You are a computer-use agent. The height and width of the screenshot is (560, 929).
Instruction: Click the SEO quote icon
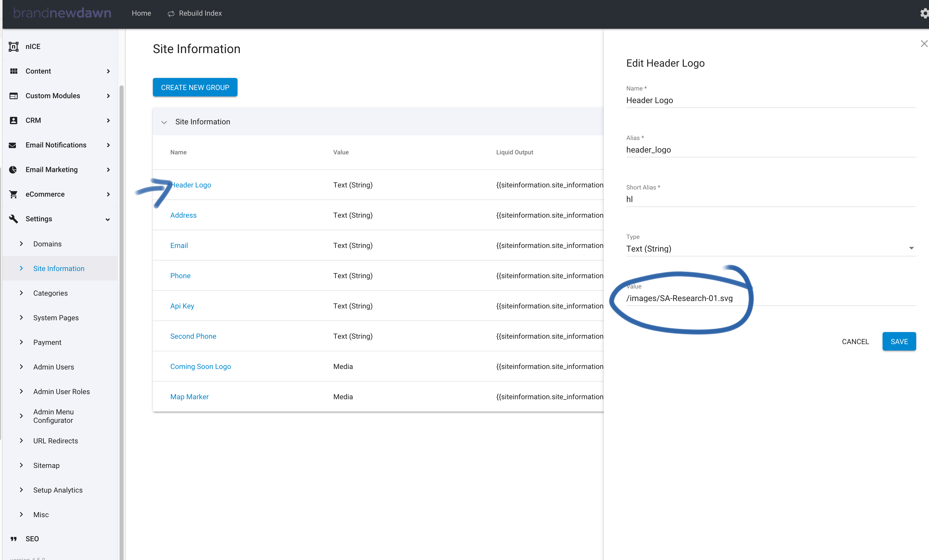(14, 539)
